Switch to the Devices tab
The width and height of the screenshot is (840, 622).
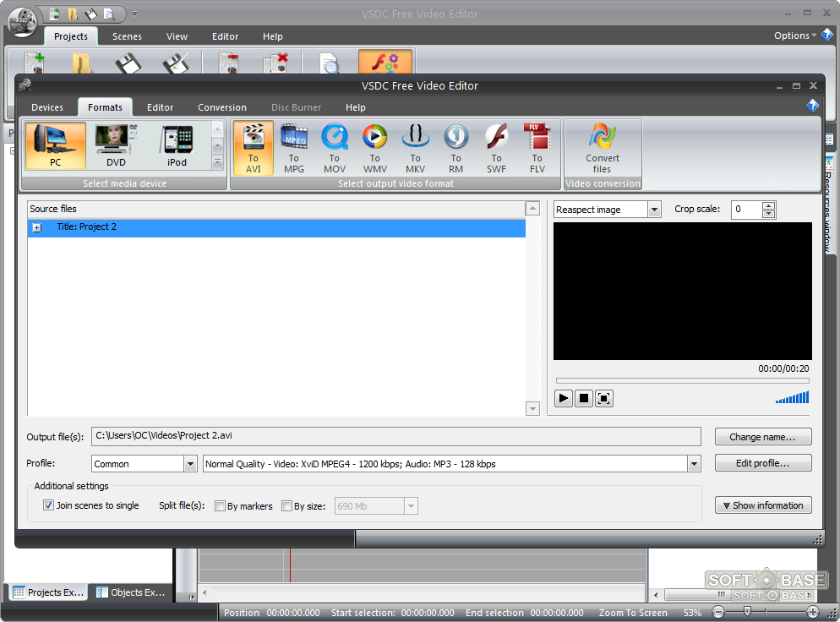pos(47,107)
